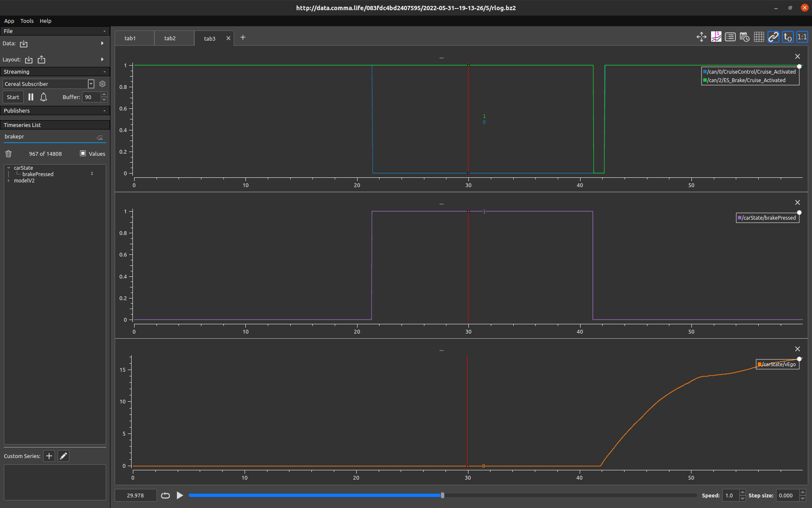This screenshot has height=508, width=812.
Task: Open the Help menu
Action: coord(46,21)
